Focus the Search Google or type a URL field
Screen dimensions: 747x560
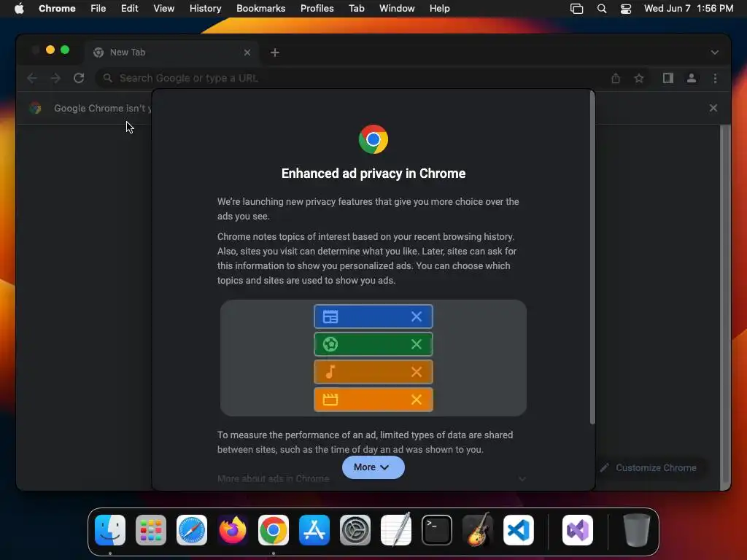(352, 78)
